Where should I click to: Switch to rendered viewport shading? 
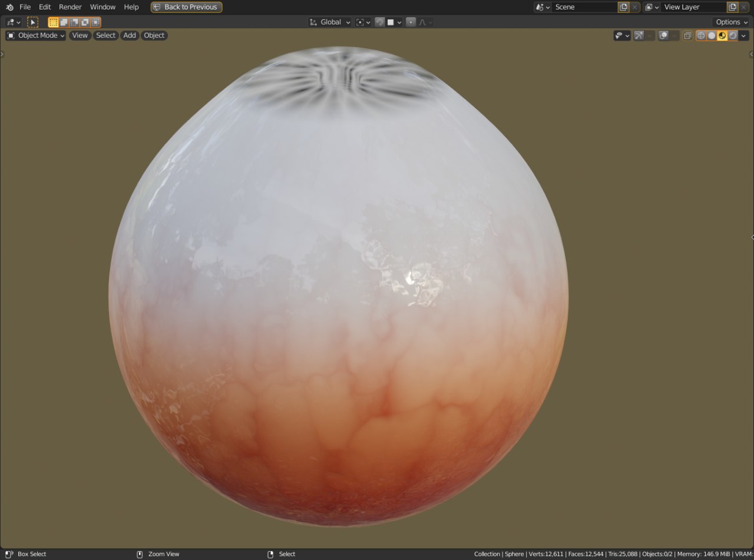coord(733,35)
